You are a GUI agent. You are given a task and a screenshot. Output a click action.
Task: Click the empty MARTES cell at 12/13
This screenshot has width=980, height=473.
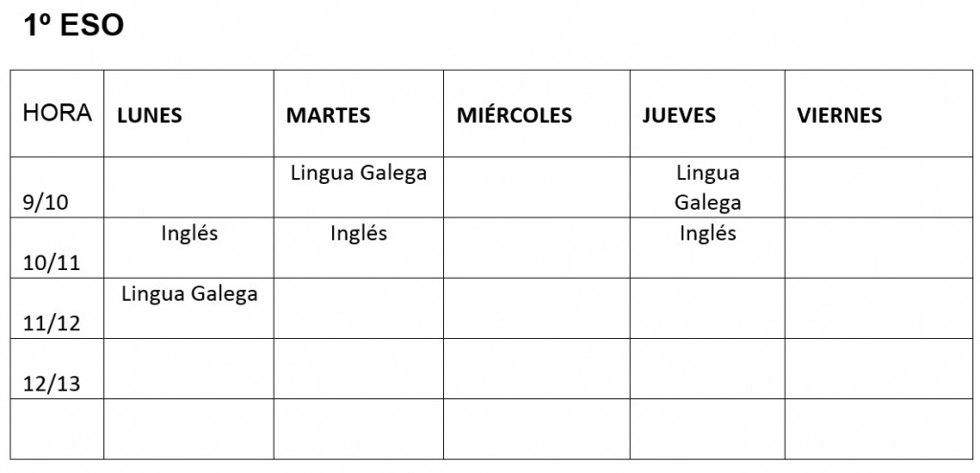(358, 369)
